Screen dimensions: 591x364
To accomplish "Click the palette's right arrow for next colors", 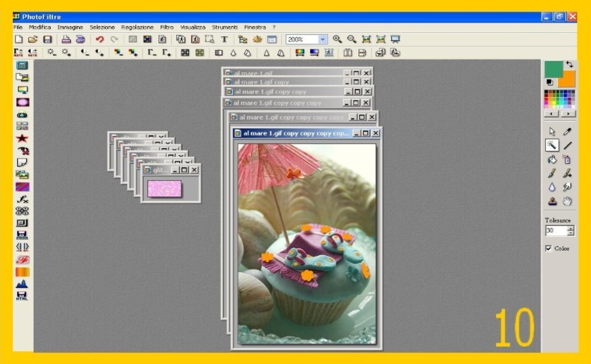I will click(x=568, y=114).
